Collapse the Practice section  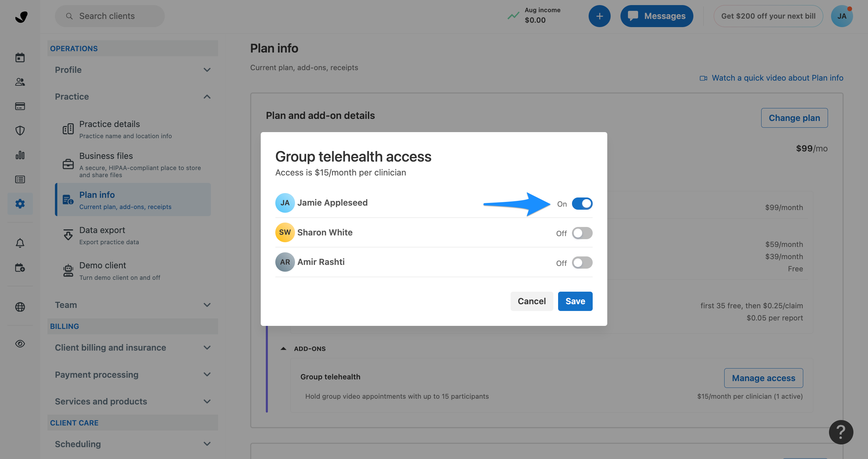coord(133,97)
